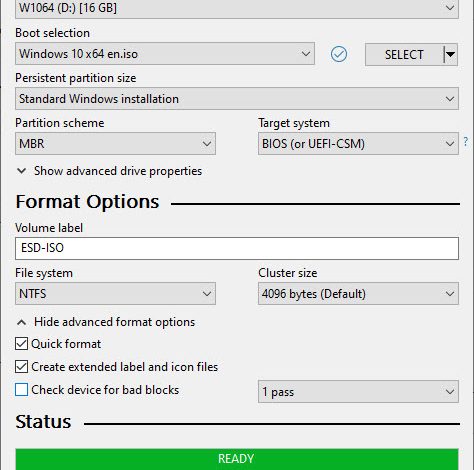This screenshot has height=470, width=474.
Task: Click chevron beside Hide advanced format options
Action: (x=22, y=322)
